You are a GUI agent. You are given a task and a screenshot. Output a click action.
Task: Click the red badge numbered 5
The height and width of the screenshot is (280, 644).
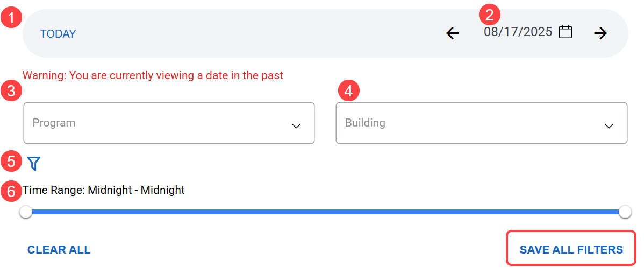11,160
